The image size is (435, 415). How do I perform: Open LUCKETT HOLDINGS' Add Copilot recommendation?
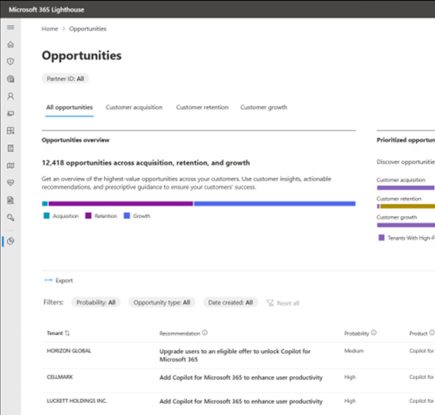241,401
